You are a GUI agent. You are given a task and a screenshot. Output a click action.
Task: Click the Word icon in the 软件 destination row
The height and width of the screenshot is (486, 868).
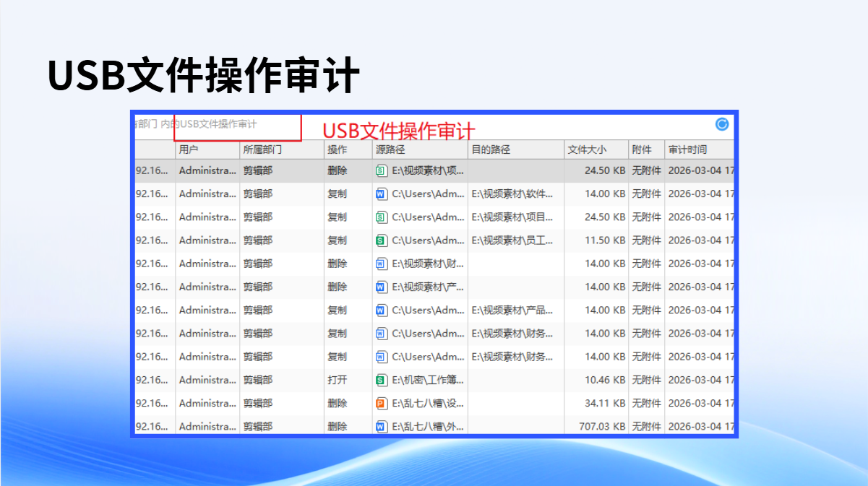point(382,194)
